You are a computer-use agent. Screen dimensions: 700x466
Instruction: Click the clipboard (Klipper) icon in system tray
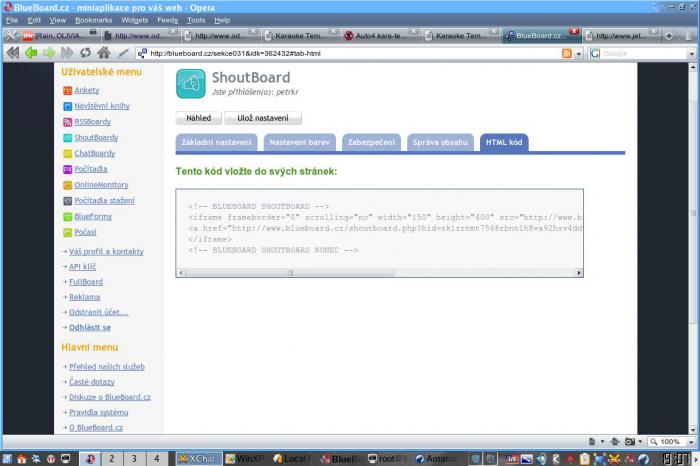click(584, 458)
